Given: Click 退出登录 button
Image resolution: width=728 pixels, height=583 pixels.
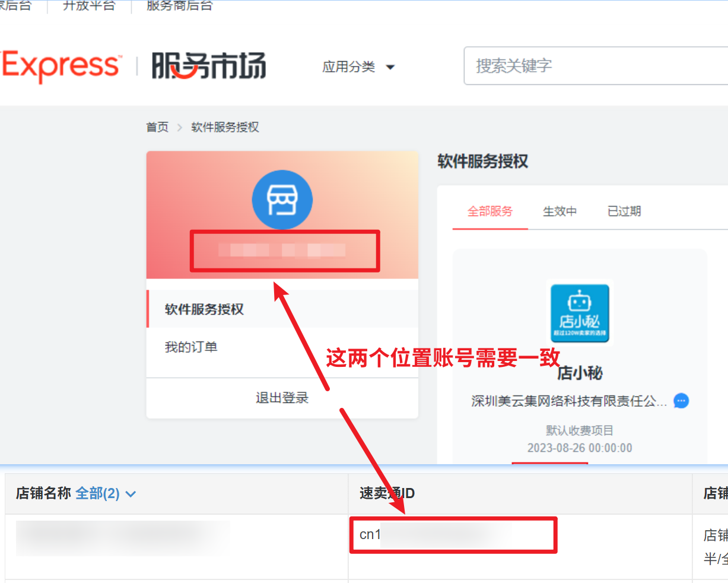Looking at the screenshot, I should (x=282, y=398).
